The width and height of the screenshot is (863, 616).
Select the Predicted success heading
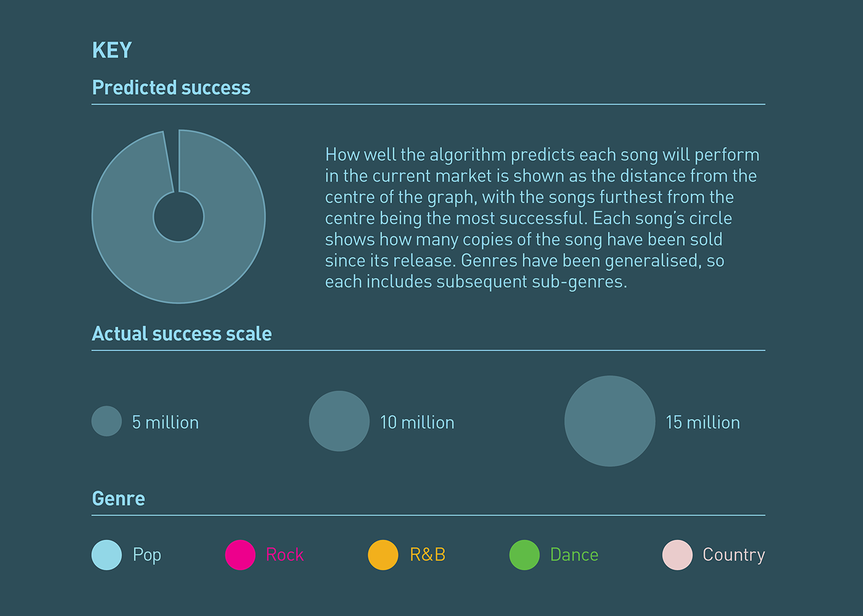click(171, 88)
